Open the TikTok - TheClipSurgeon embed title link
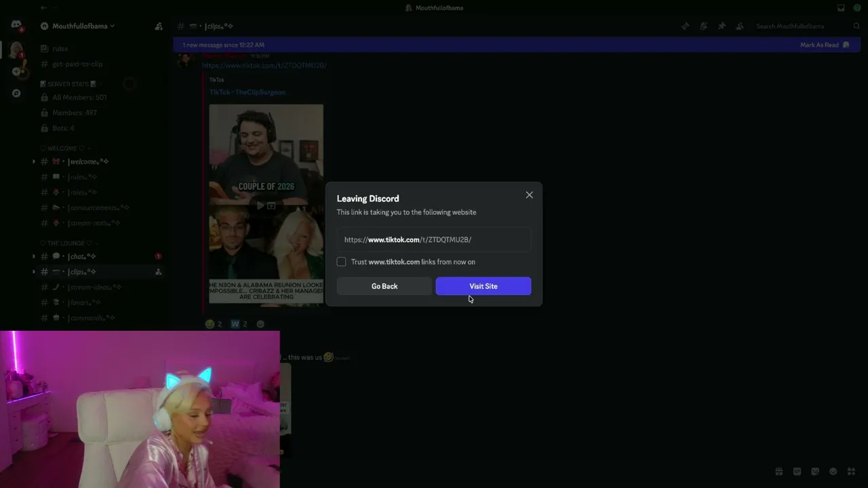The width and height of the screenshot is (868, 488). click(x=248, y=92)
